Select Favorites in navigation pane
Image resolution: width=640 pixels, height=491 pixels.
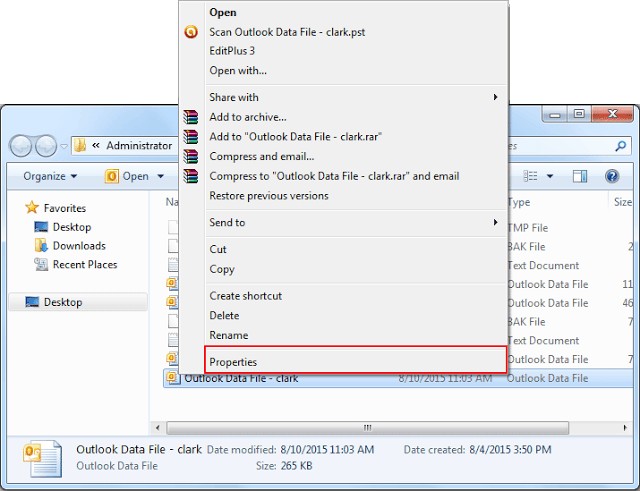point(56,208)
